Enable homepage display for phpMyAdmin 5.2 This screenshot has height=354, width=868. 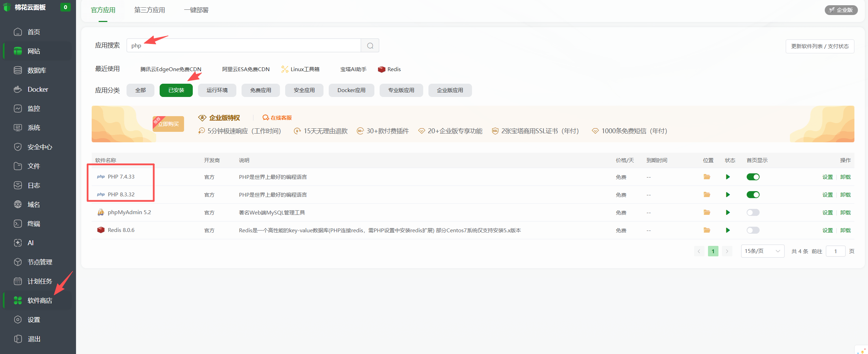[x=753, y=212]
